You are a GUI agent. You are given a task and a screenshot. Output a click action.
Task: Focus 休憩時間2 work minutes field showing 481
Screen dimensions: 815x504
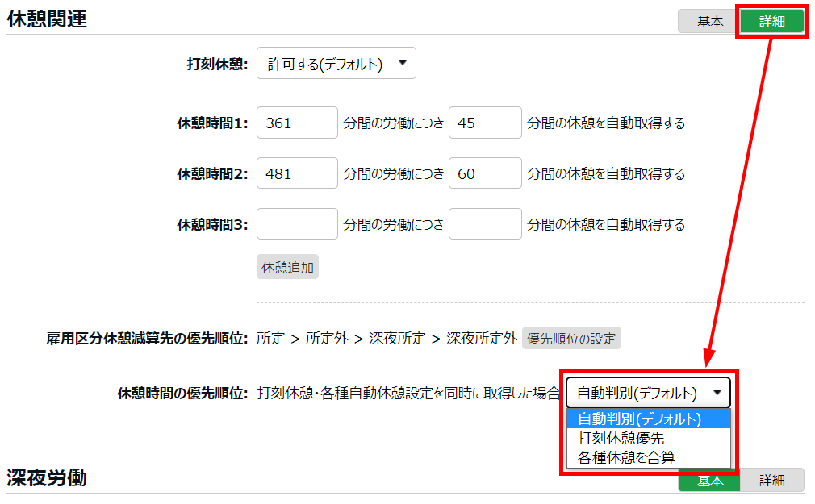coord(296,173)
